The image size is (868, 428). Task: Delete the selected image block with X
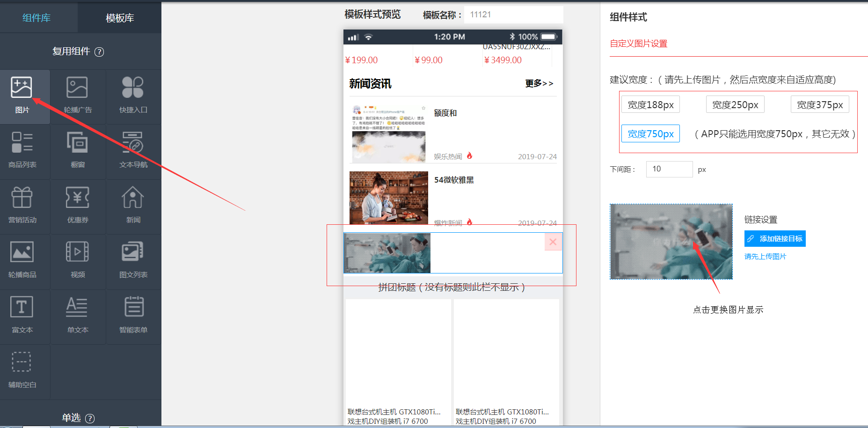point(553,242)
